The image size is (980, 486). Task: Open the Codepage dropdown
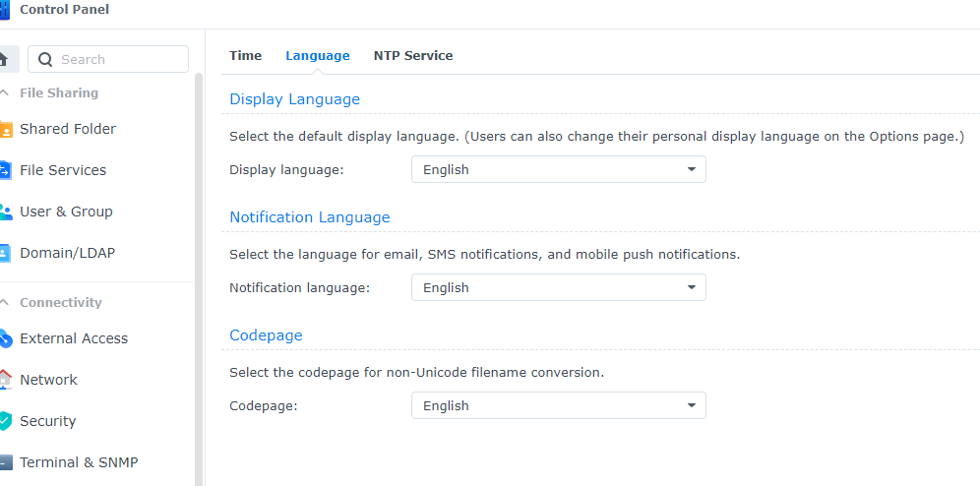(558, 405)
